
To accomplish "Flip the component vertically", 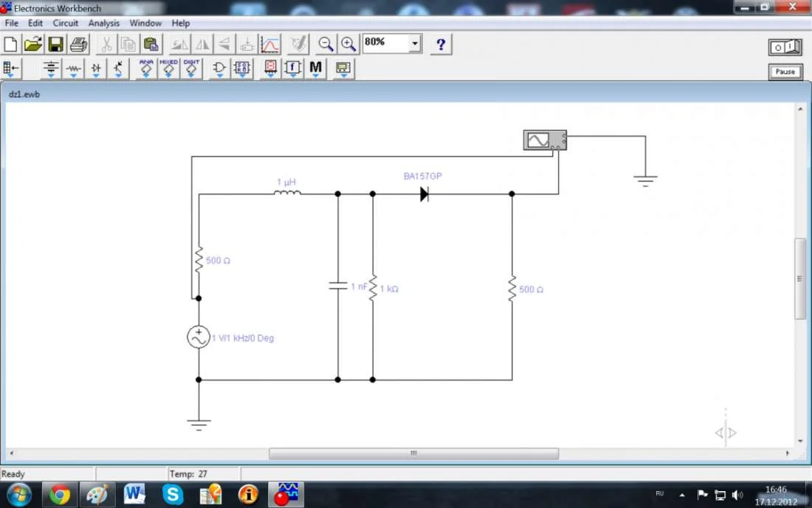I will [224, 44].
